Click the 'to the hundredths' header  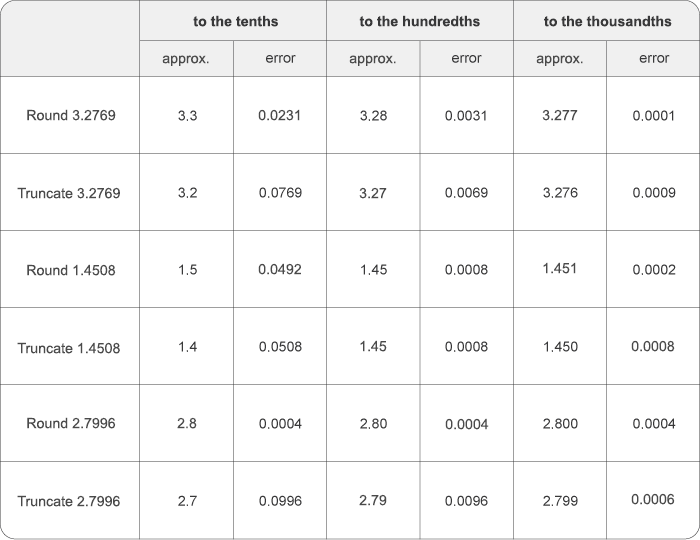pyautogui.click(x=420, y=21)
